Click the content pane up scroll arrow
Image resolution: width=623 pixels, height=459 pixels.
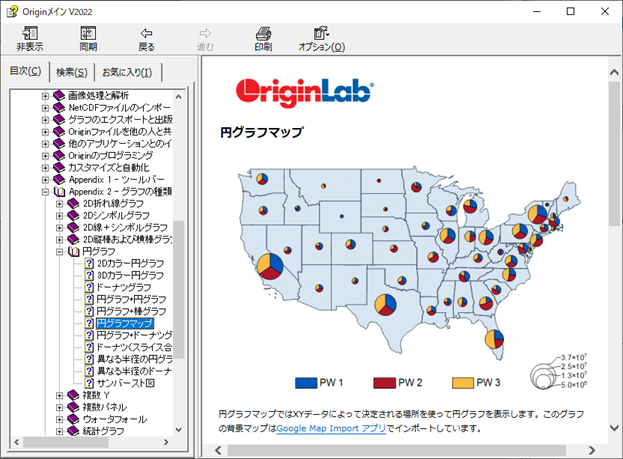614,72
